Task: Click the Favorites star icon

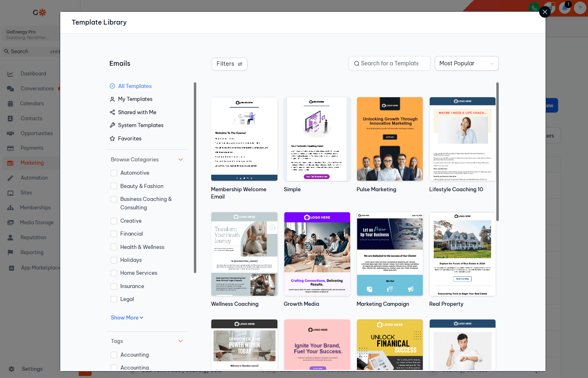Action: click(x=112, y=138)
